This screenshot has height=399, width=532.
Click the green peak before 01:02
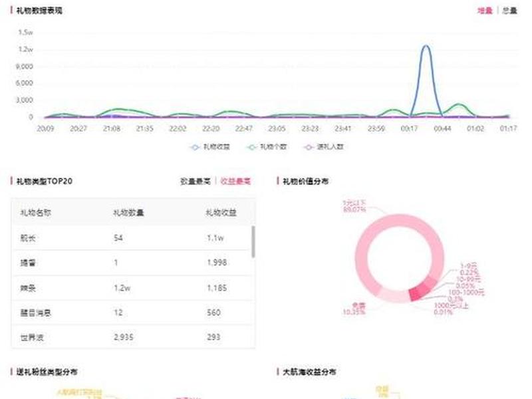pyautogui.click(x=459, y=104)
